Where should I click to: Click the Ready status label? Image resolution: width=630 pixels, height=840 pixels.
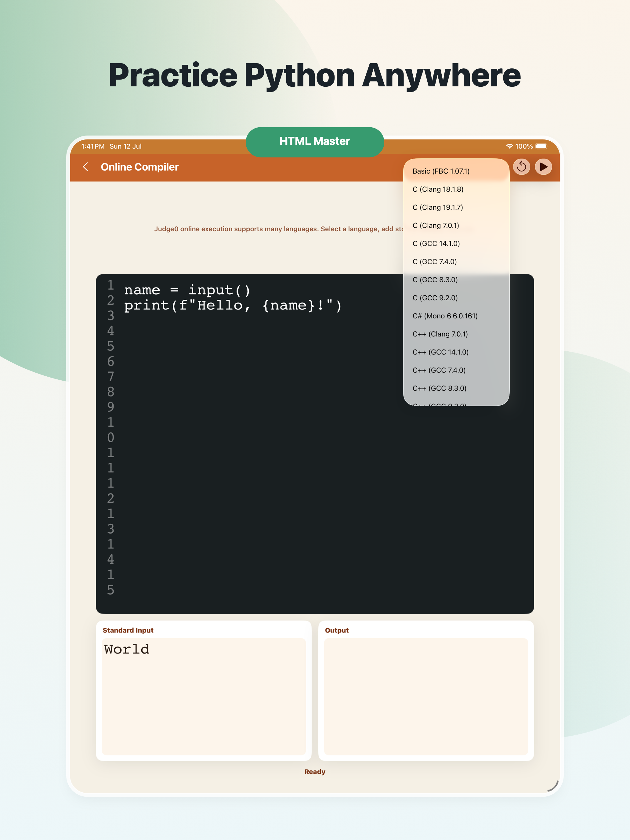(x=315, y=772)
